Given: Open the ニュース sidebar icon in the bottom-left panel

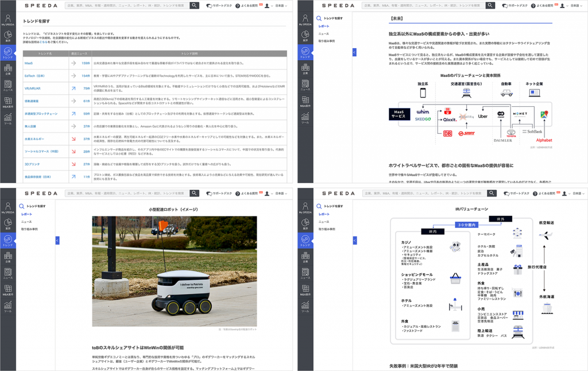Looking at the screenshot, I should click(x=8, y=273).
